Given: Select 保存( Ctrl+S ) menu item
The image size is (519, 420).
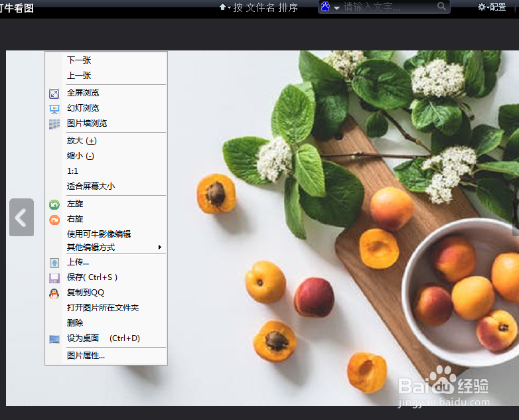Looking at the screenshot, I should tap(106, 277).
